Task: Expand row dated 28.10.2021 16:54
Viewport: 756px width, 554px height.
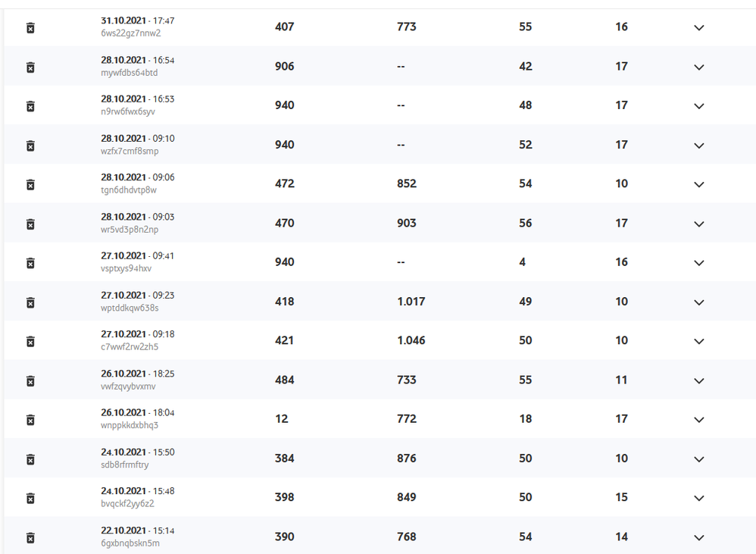Action: pyautogui.click(x=698, y=67)
